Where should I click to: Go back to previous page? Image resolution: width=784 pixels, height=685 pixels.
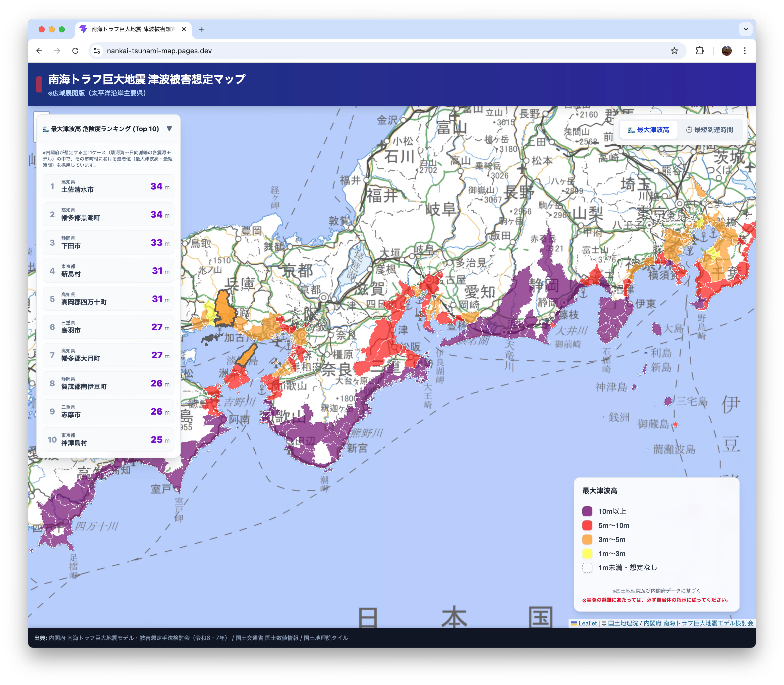point(39,51)
